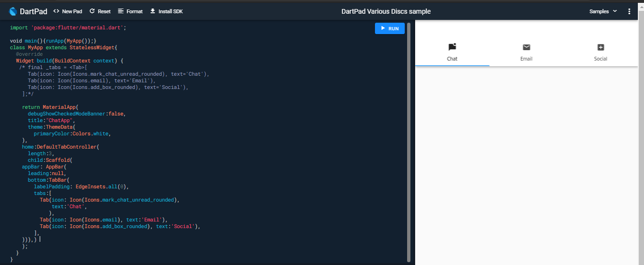
Task: Click the 'appBar: AppBar(' line
Action: click(44, 167)
